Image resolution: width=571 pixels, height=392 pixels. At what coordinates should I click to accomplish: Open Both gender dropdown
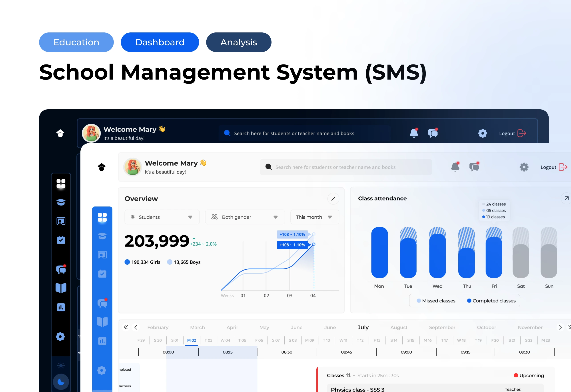tap(245, 217)
